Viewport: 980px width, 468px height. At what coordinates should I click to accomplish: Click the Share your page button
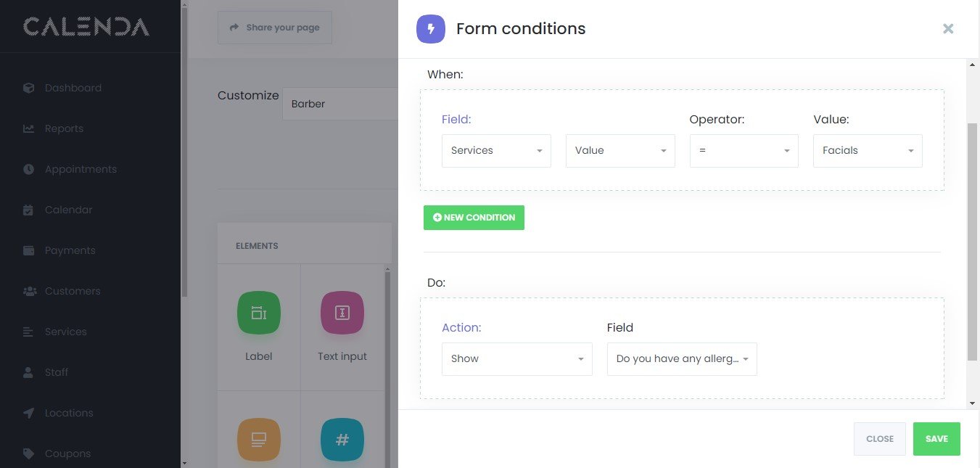(x=275, y=28)
